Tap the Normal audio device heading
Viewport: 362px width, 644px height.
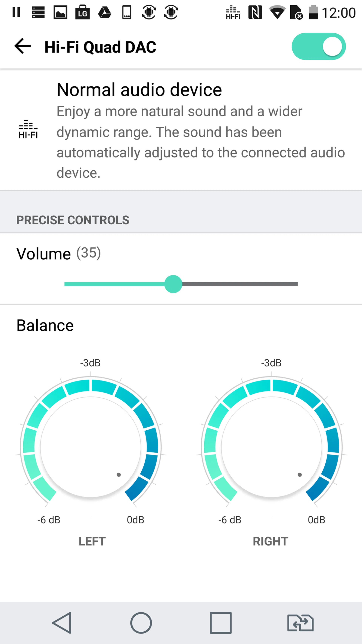(139, 90)
